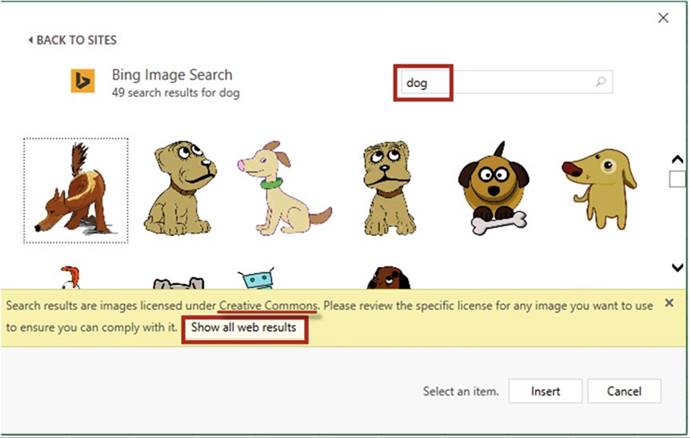Click Show all web results
Viewport: 690px width, 438px height.
(244, 327)
